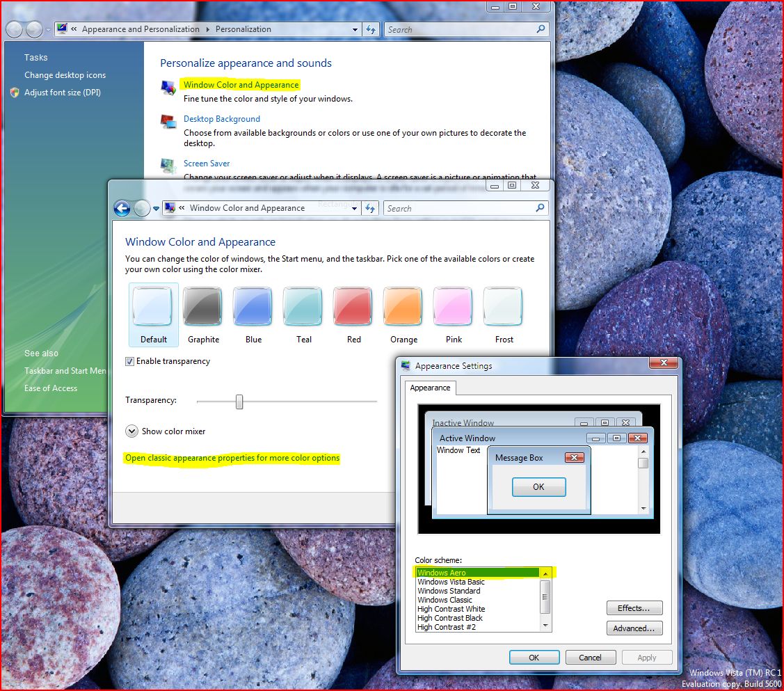Screen dimensions: 784x691
Task: Click the Advanced... button
Action: point(634,628)
